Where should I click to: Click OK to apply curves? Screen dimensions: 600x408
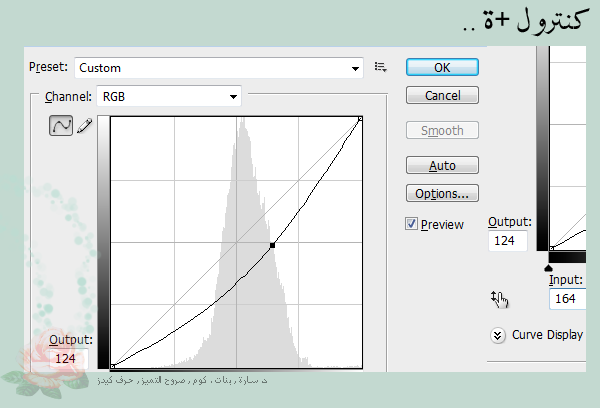tap(442, 67)
